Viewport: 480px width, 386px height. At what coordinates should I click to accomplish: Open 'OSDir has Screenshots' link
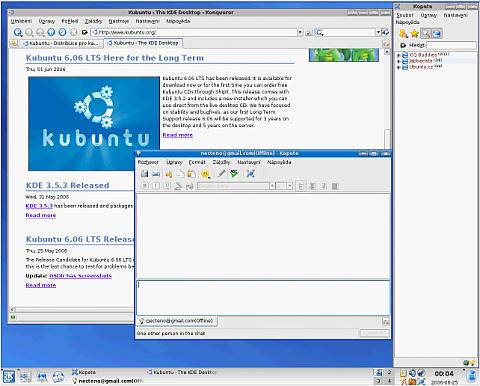coord(80,276)
